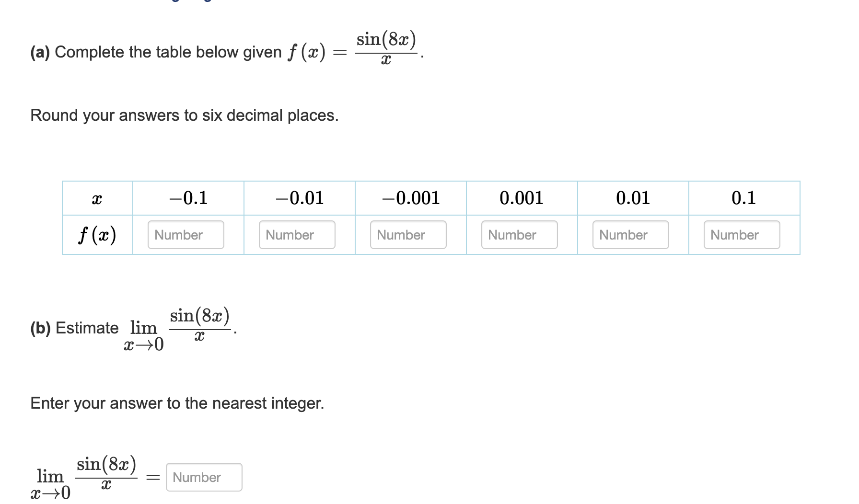Click the column header −0.1

188,198
